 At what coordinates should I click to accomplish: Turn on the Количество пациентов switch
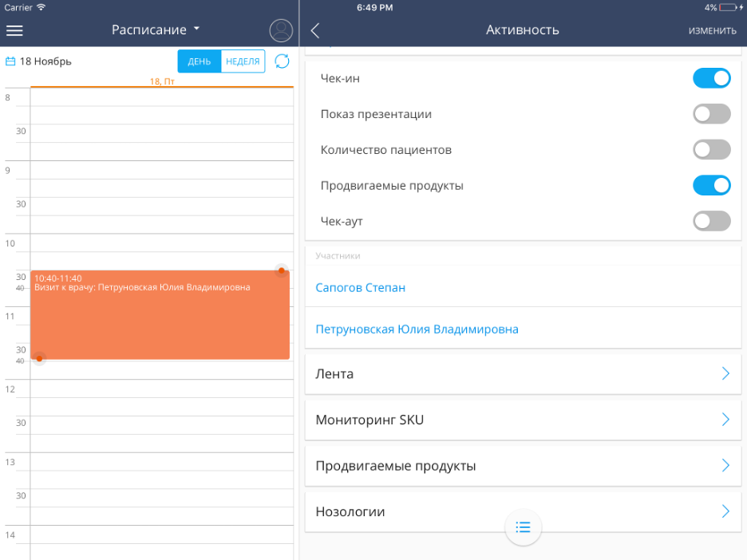coord(711,150)
